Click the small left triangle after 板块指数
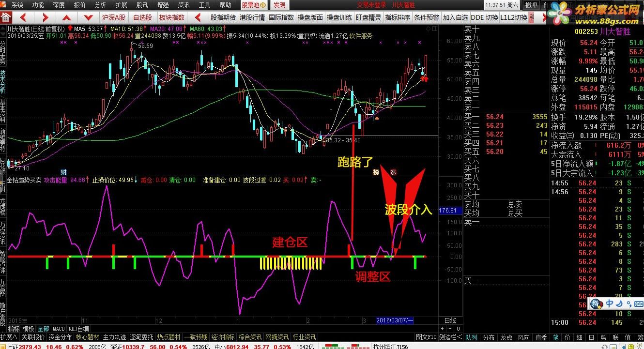644x349 pixels. [197, 17]
